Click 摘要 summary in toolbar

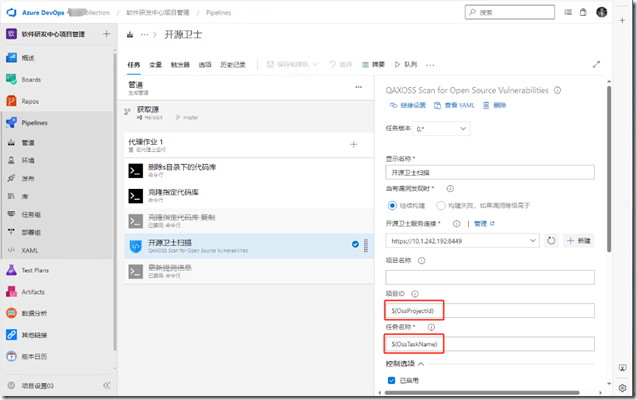tap(373, 65)
